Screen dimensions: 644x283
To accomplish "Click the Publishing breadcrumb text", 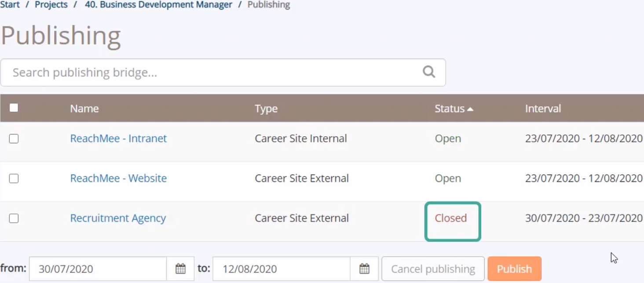I will click(x=269, y=5).
